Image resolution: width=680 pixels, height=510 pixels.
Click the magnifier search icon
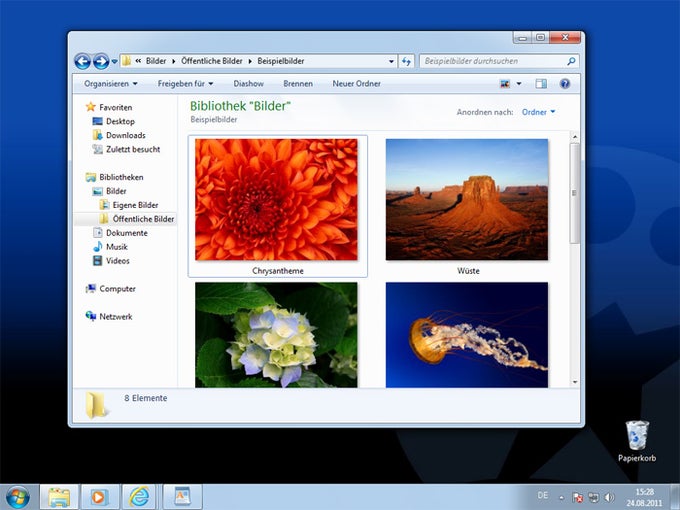pyautogui.click(x=571, y=61)
